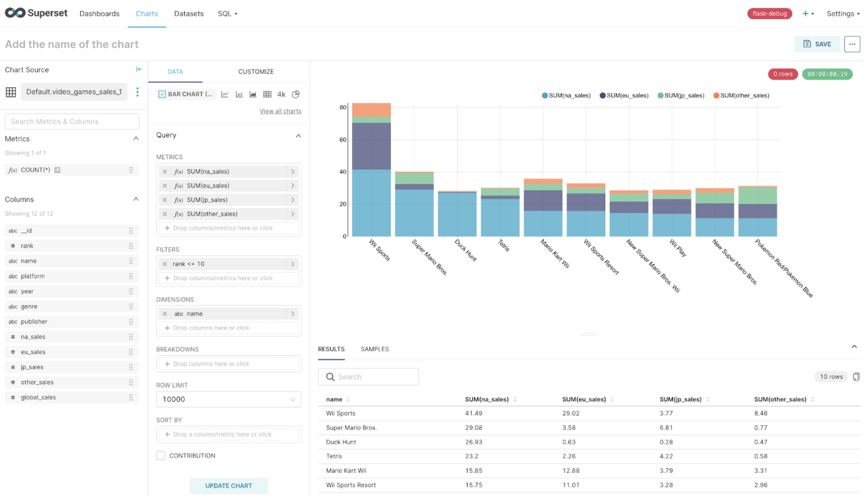This screenshot has height=504, width=868.
Task: Switch to the DATA tab
Action: coord(175,72)
